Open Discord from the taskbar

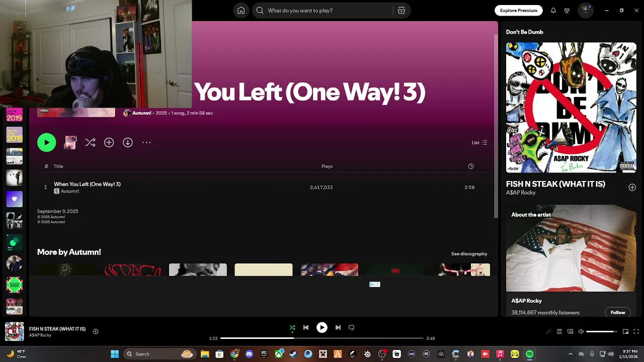[x=249, y=354]
